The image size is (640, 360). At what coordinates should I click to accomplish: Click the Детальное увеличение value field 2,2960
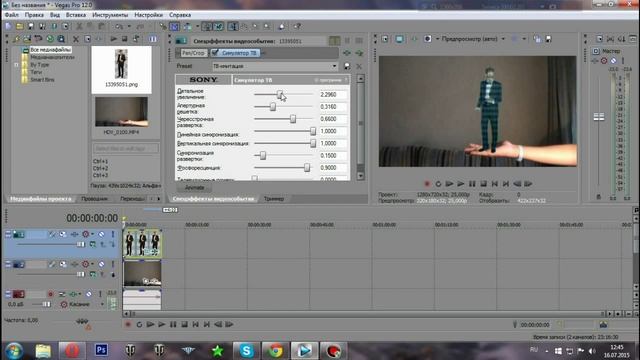pyautogui.click(x=333, y=94)
